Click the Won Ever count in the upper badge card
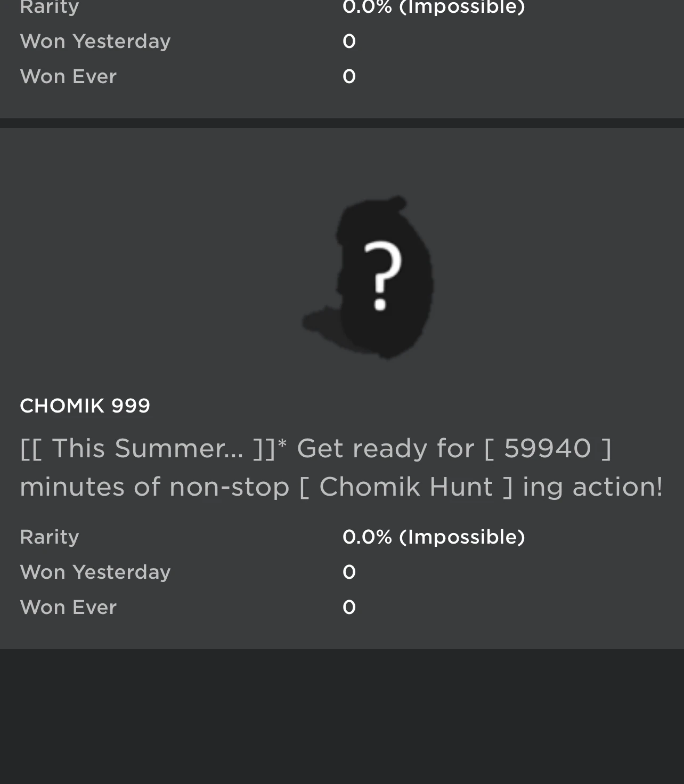The image size is (684, 784). [x=349, y=76]
